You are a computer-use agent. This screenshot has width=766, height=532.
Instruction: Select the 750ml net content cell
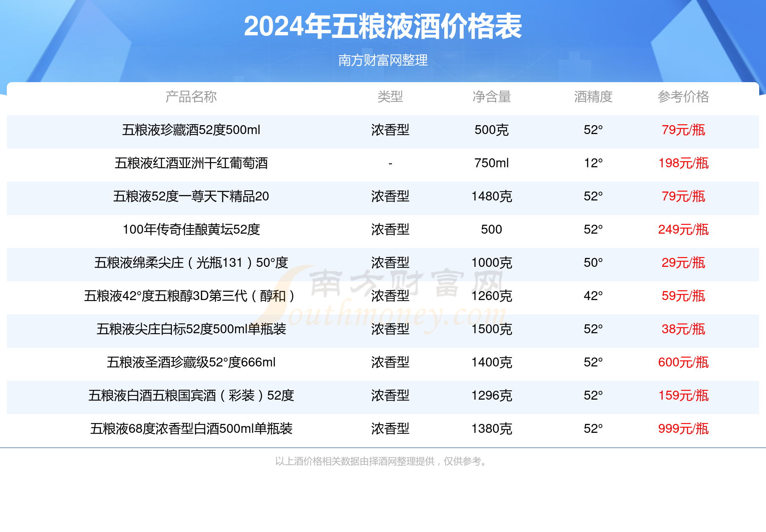(x=492, y=163)
